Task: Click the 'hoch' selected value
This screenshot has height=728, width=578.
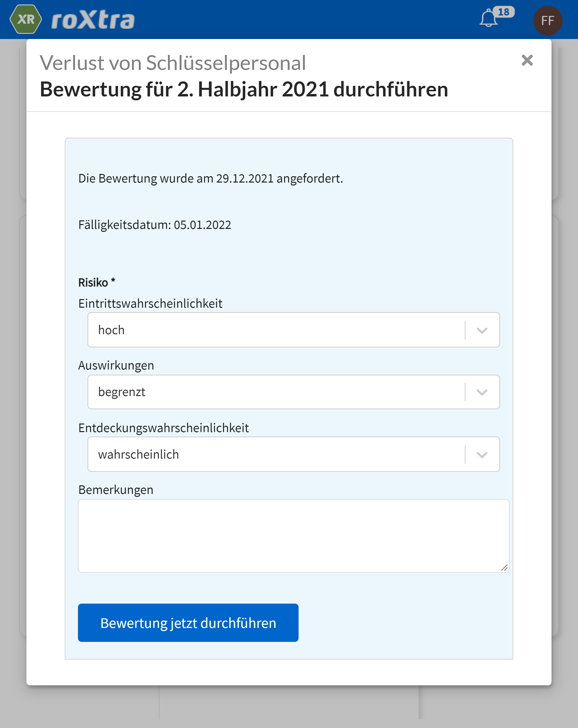Action: tap(111, 330)
